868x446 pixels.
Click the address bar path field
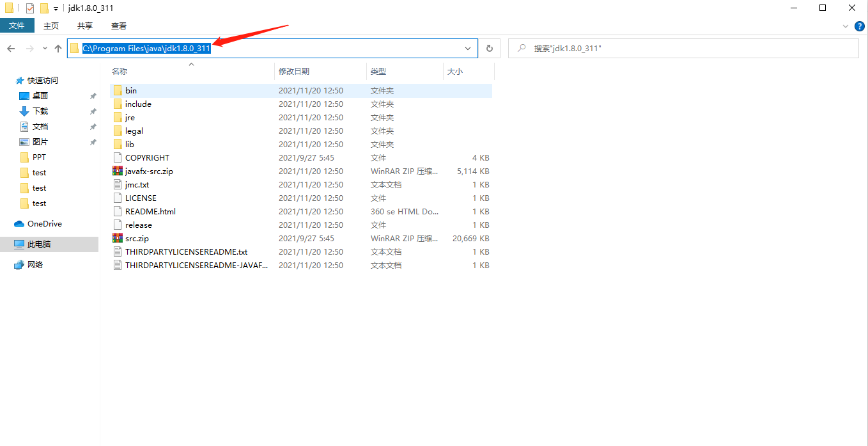tap(272, 49)
